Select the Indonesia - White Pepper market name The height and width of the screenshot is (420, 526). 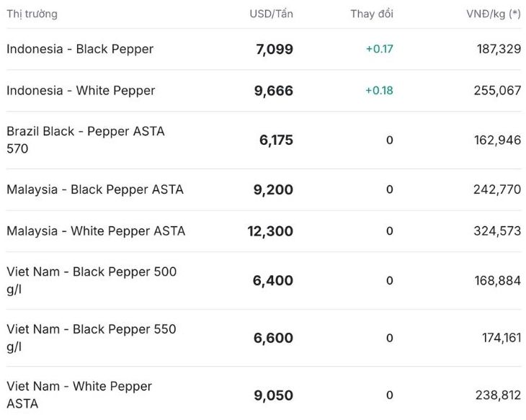coord(81,90)
